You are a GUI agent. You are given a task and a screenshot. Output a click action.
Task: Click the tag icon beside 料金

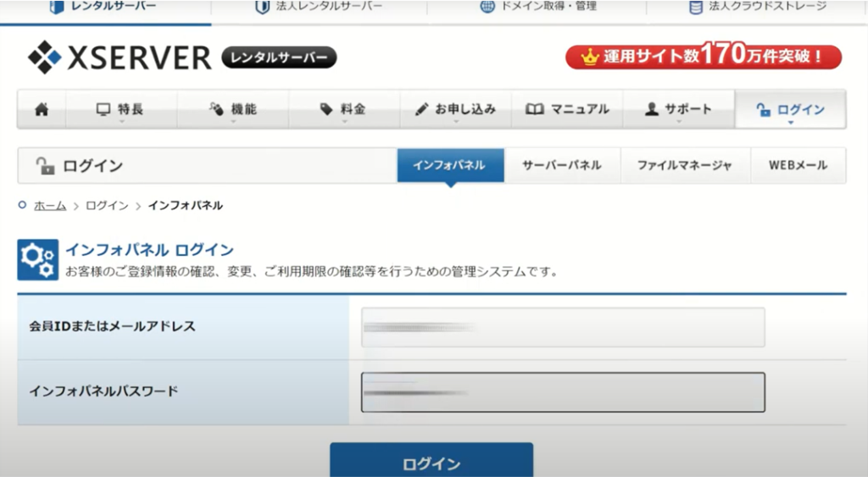(x=326, y=109)
